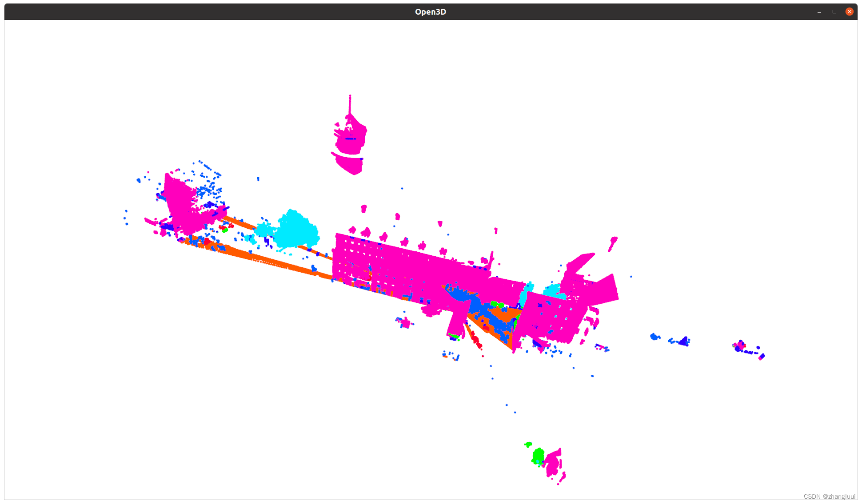Click the minimize window icon
This screenshot has width=862, height=504.
coord(819,12)
